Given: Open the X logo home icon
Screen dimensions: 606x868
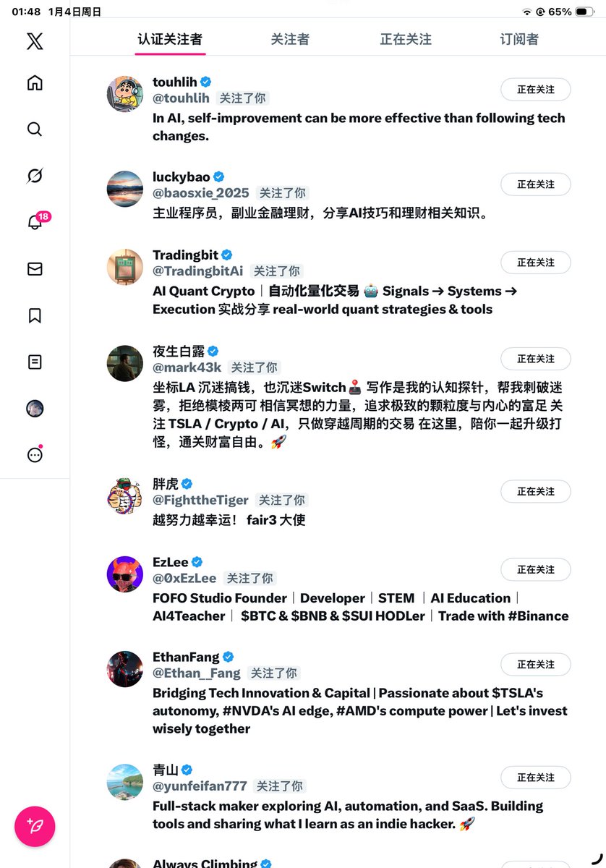Looking at the screenshot, I should (x=35, y=41).
